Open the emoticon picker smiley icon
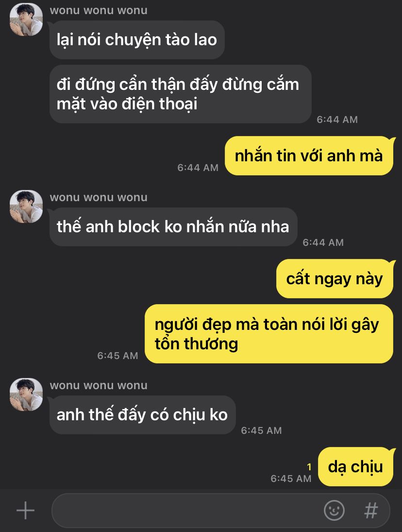The image size is (402, 532). 334,510
